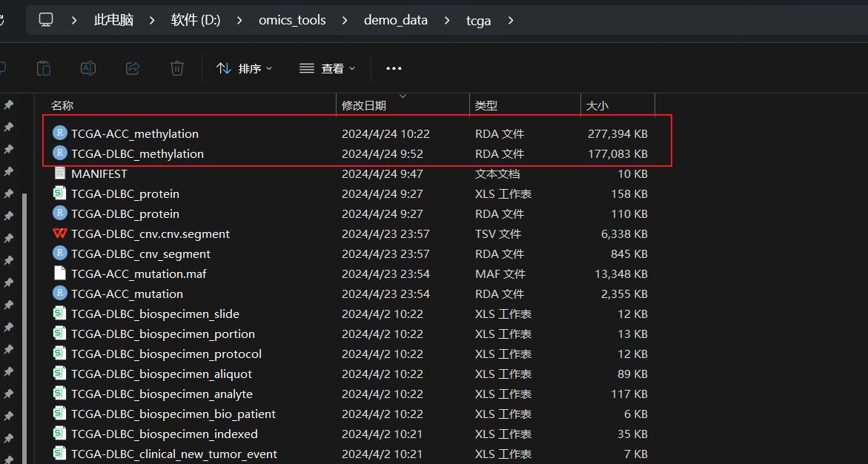This screenshot has height=464, width=868.
Task: Click R icon of TCGA-ACC_methylation file
Action: [x=60, y=133]
